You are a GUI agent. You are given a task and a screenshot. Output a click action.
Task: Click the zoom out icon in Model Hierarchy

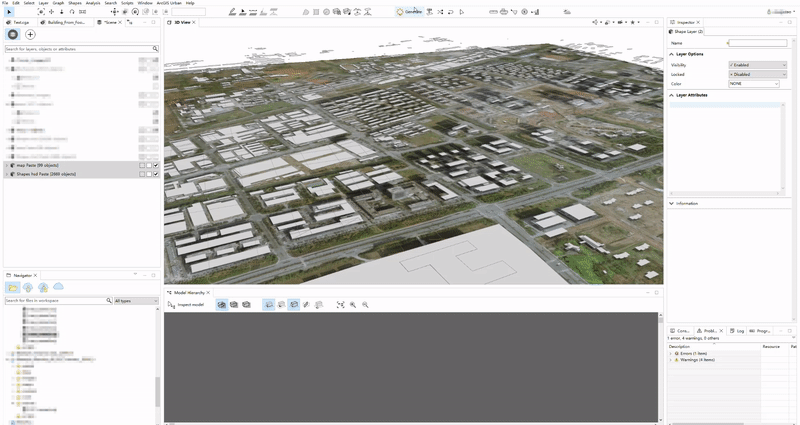pyautogui.click(x=365, y=305)
